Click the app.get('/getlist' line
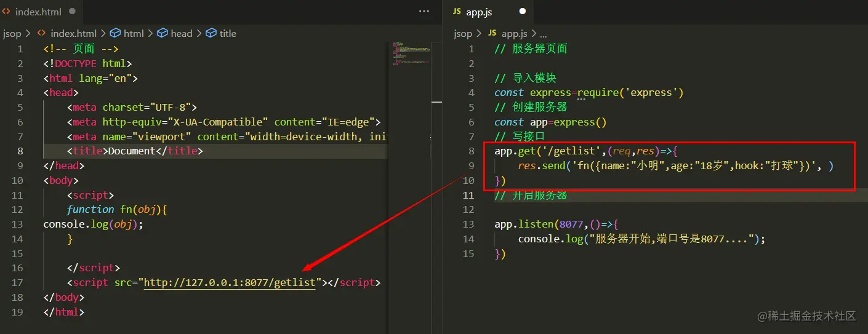The image size is (868, 334). [x=586, y=151]
